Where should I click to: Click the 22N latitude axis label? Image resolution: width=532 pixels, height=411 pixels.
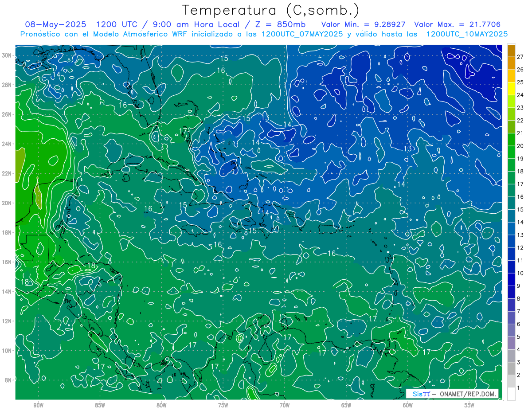coord(7,173)
